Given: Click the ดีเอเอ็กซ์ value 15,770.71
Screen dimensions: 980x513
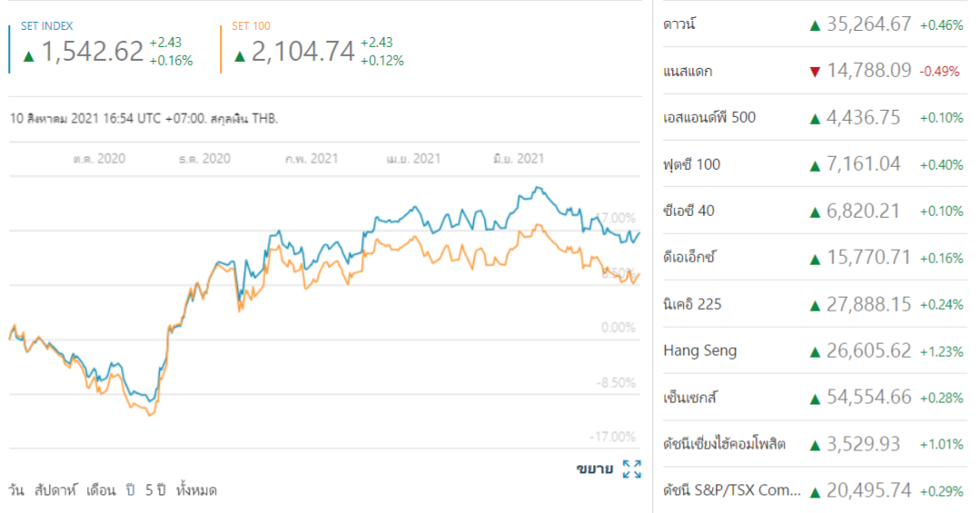Looking at the screenshot, I should [868, 258].
